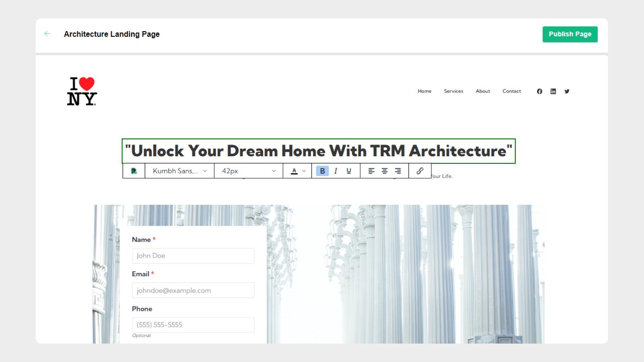
Task: Go to About in the navigation
Action: pyautogui.click(x=483, y=91)
